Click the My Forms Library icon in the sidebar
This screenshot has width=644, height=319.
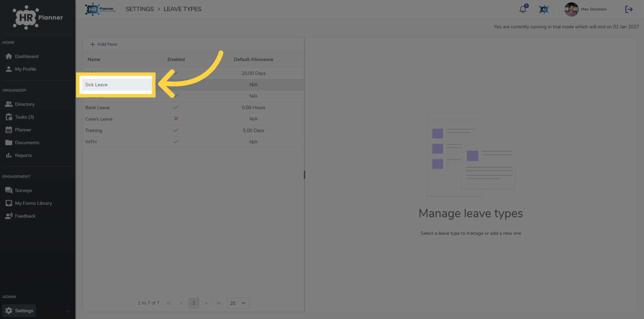click(9, 203)
